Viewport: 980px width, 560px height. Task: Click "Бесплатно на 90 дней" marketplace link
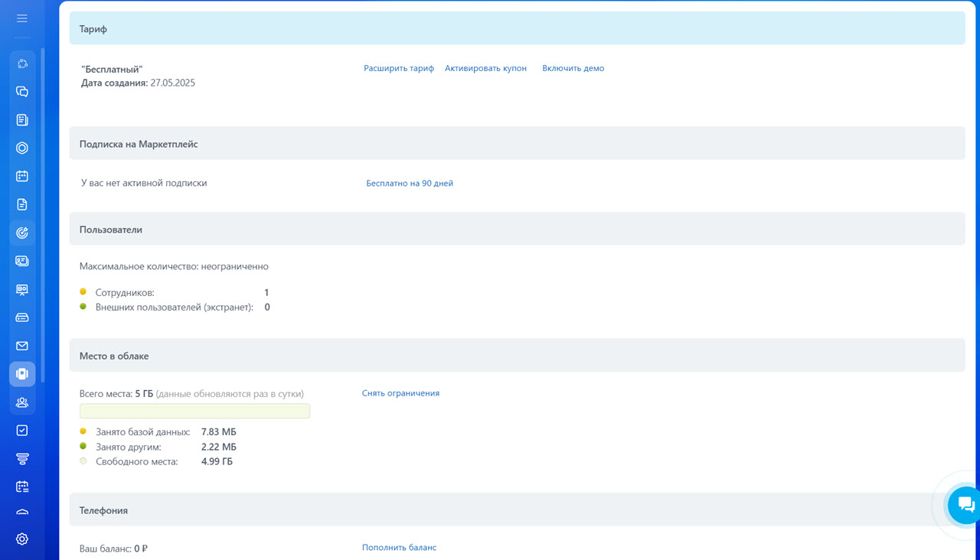410,184
